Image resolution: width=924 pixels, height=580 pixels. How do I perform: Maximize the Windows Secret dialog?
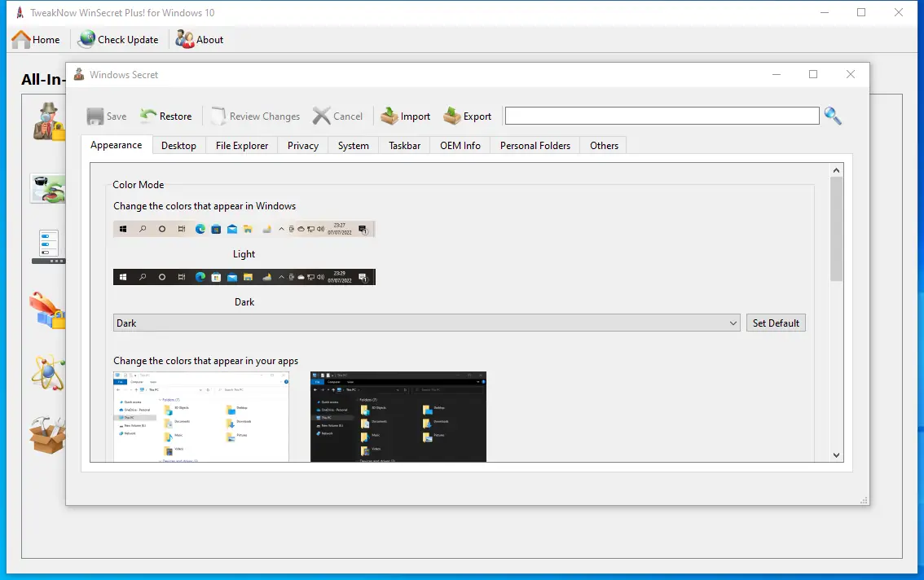(x=813, y=74)
